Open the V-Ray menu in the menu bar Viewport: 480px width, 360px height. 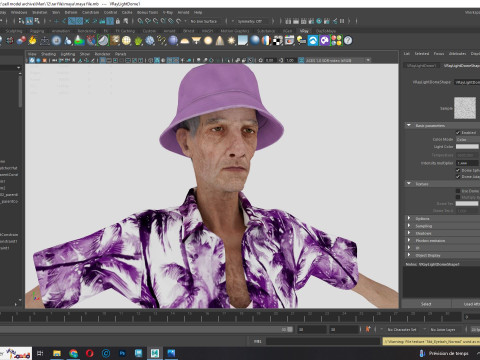[x=168, y=12]
